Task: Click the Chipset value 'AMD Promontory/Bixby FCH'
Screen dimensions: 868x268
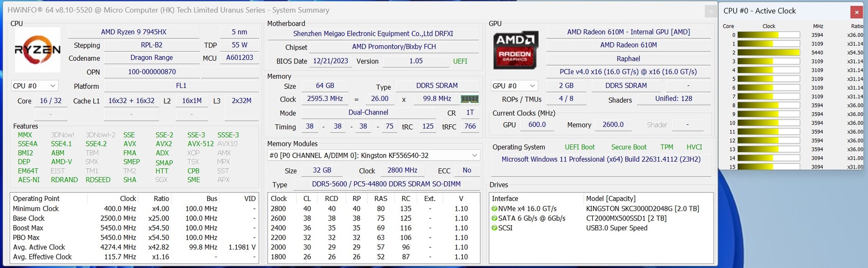Action: pyautogui.click(x=394, y=47)
